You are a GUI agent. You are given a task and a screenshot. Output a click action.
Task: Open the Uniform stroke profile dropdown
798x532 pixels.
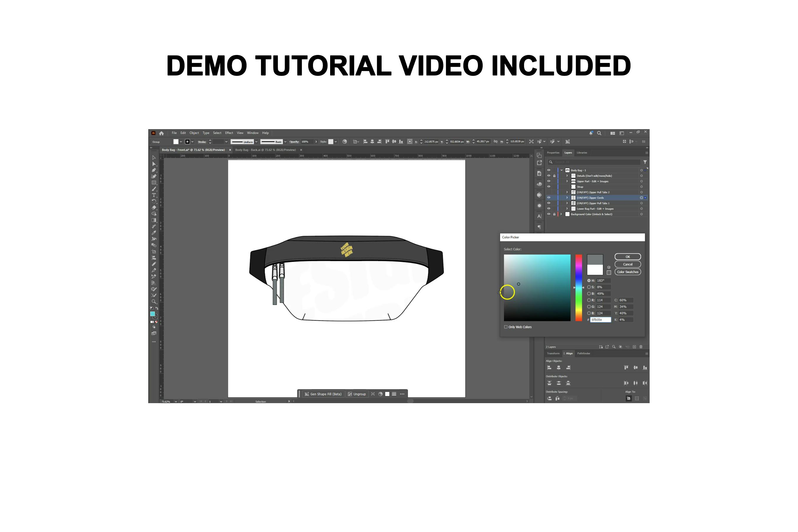(256, 142)
